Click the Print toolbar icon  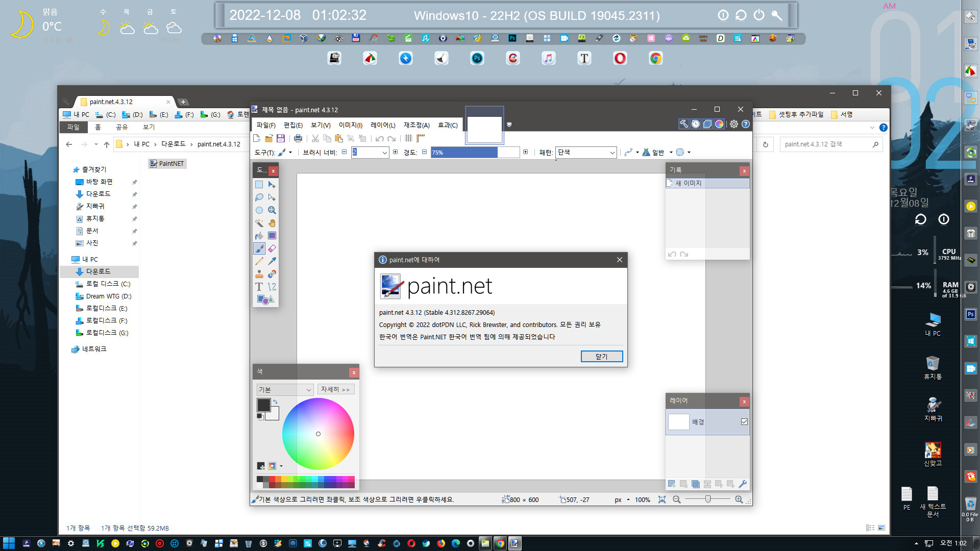(298, 138)
